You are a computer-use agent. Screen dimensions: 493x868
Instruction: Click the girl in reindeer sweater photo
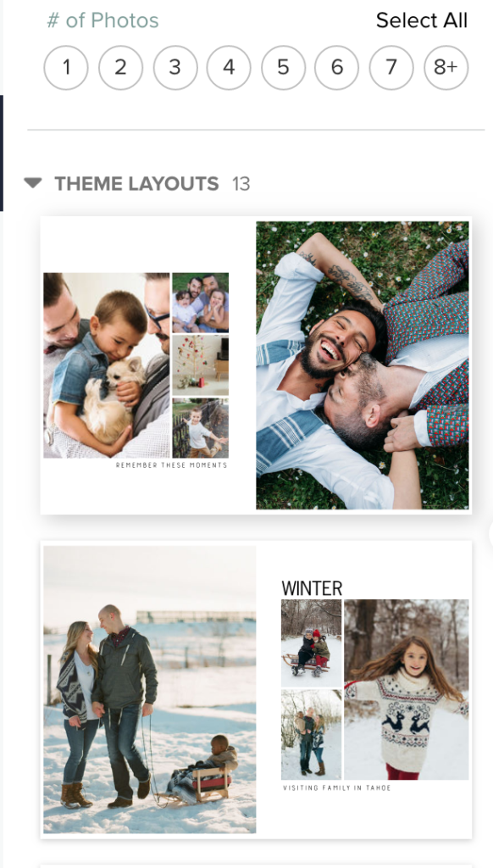coord(406,689)
